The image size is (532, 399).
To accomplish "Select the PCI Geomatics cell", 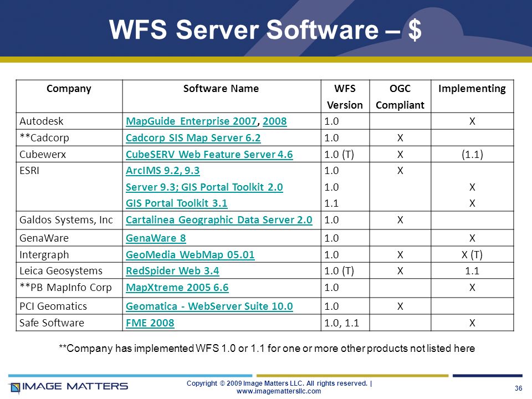I will click(x=69, y=306).
